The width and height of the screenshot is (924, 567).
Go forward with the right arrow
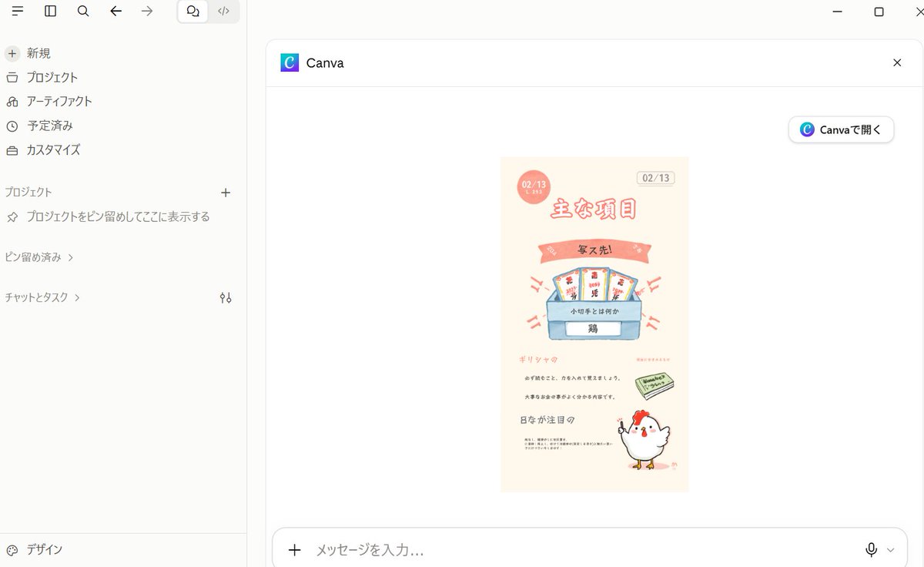coord(148,11)
